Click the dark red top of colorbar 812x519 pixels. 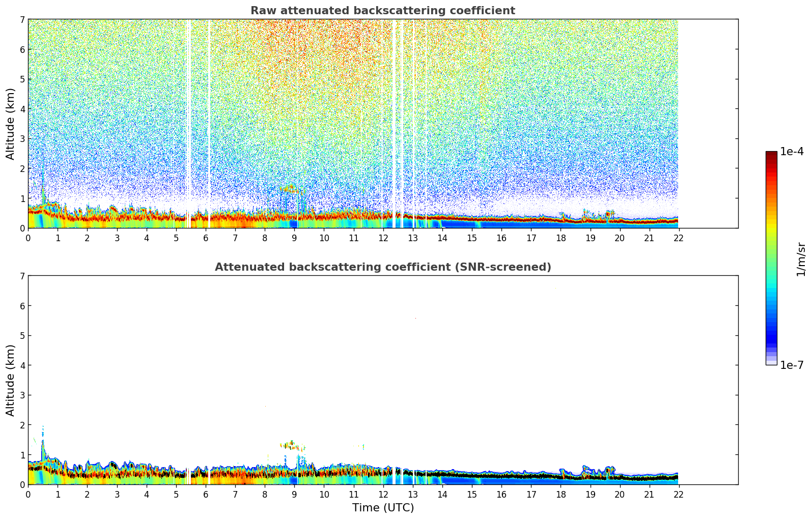click(x=771, y=155)
